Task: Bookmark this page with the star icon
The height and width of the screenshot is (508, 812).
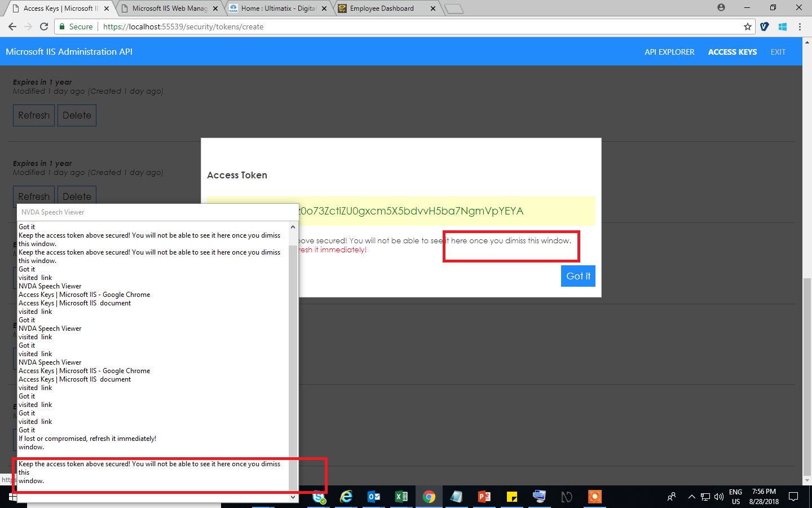Action: (747, 27)
